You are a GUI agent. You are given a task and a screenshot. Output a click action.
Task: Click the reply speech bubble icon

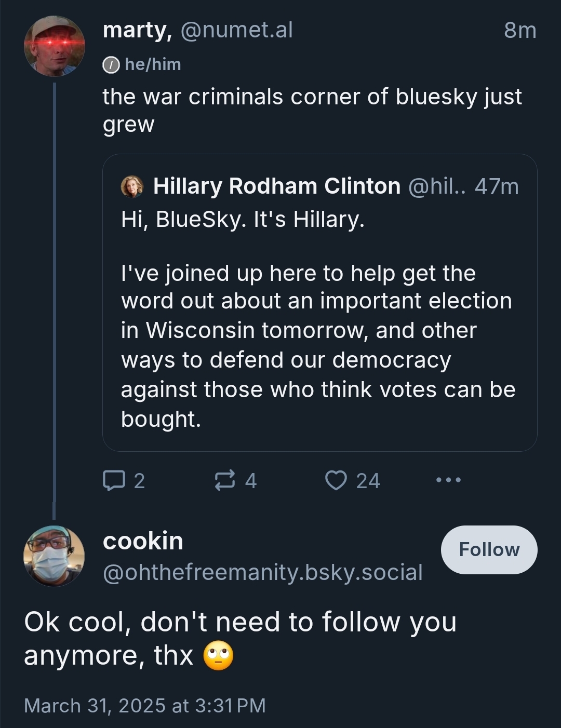coord(113,480)
